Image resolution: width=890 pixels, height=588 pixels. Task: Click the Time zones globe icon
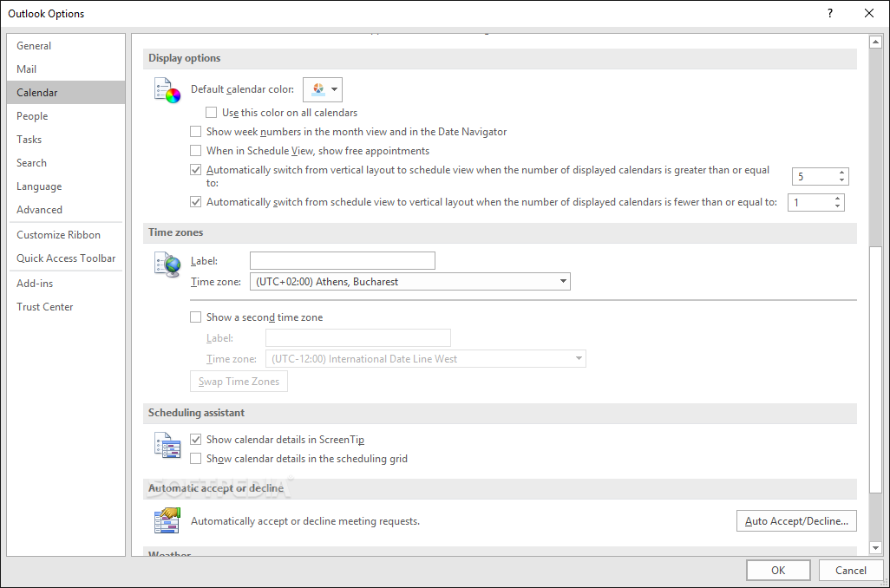click(167, 265)
